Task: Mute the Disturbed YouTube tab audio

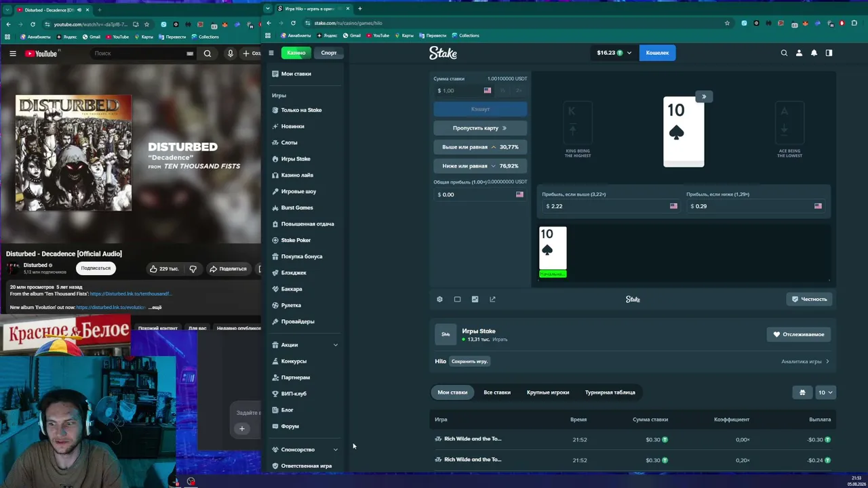Action: [x=79, y=10]
